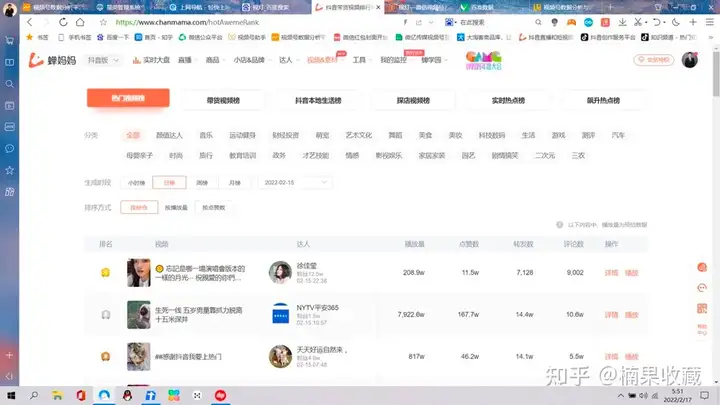Screen dimensions: 720x405
Task: Close the active 抖音 ranking browser tab
Action: [x=378, y=7]
